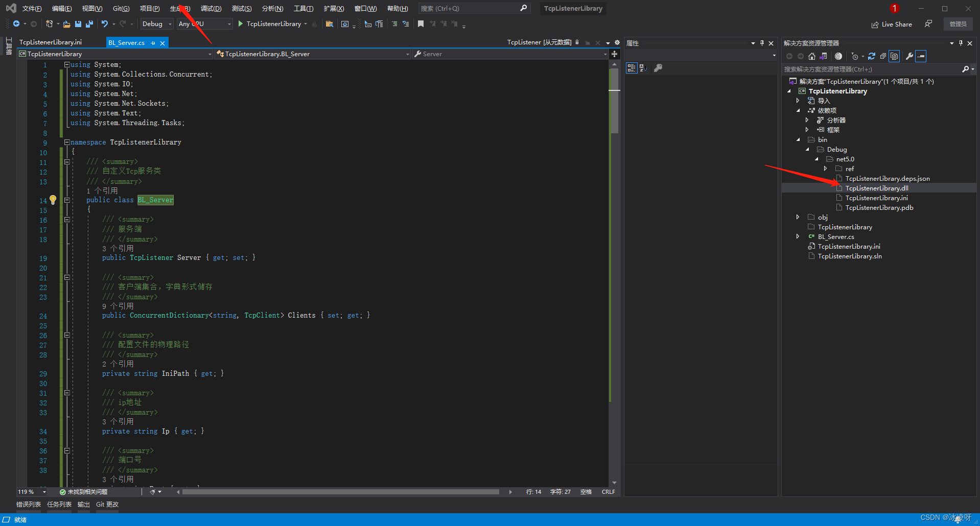The height and width of the screenshot is (526, 980).
Task: Click the Undo icon
Action: [104, 23]
